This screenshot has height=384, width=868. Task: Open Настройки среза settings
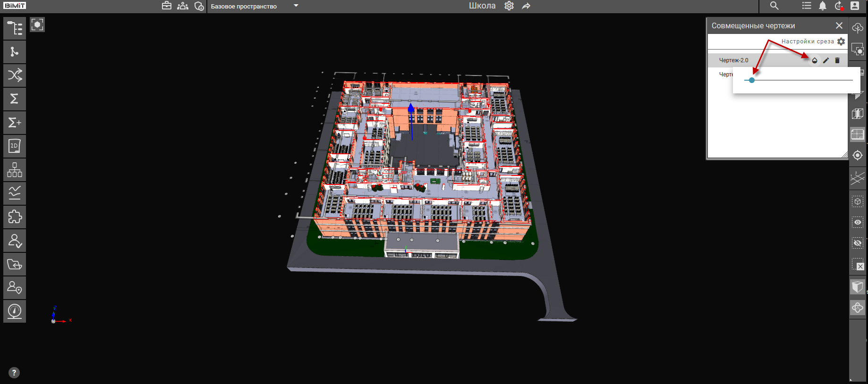(x=841, y=42)
